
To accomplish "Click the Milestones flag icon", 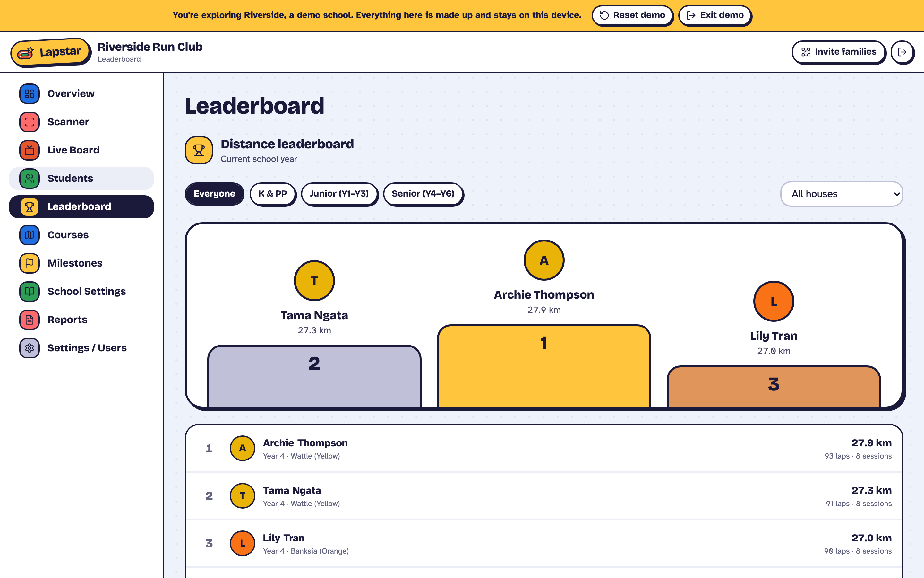I will (30, 263).
